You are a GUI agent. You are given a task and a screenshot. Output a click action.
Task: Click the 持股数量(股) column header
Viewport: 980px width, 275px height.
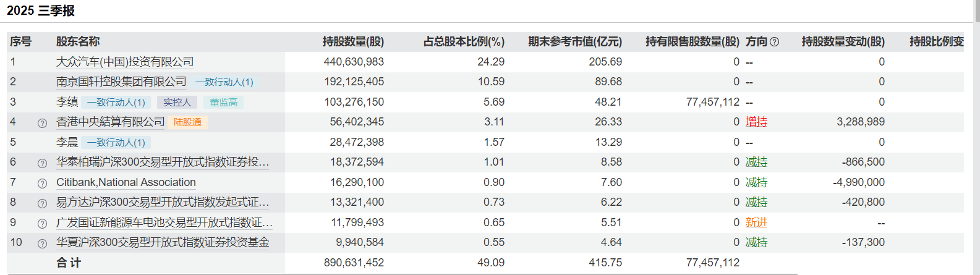coord(353,41)
